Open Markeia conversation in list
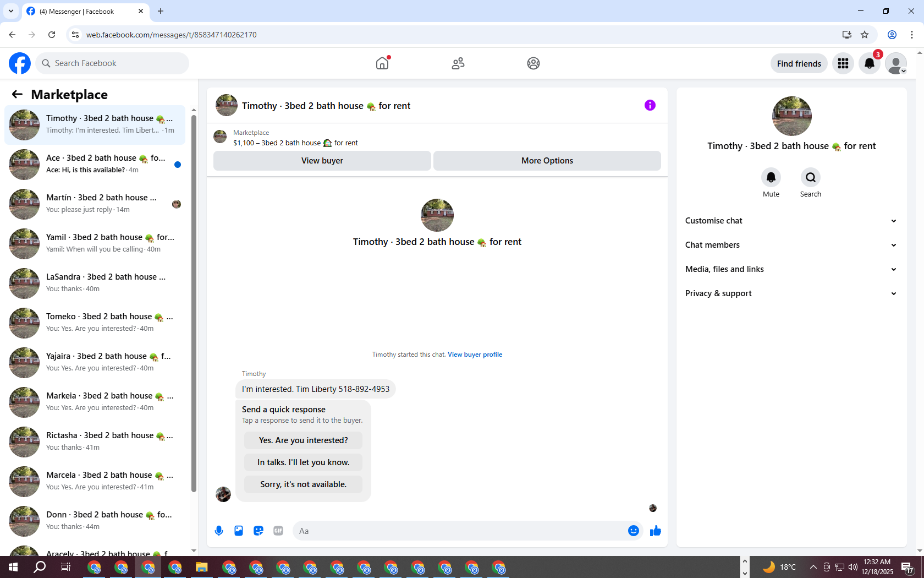The height and width of the screenshot is (578, 924). click(x=95, y=402)
